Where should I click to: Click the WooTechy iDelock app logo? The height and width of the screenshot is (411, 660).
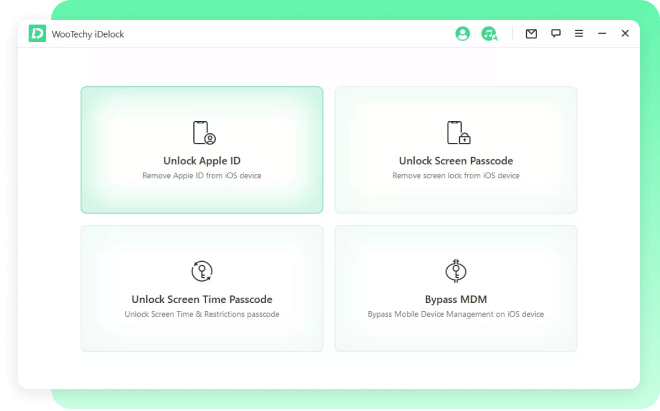click(x=38, y=34)
